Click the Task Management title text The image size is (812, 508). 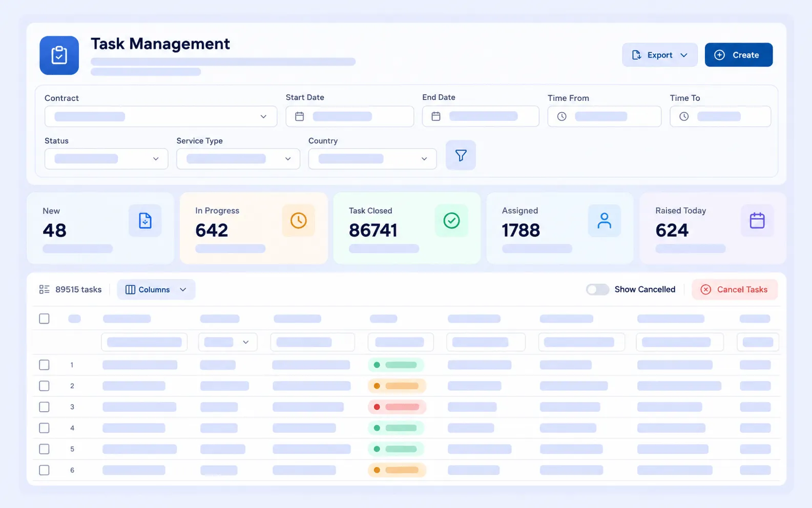160,44
